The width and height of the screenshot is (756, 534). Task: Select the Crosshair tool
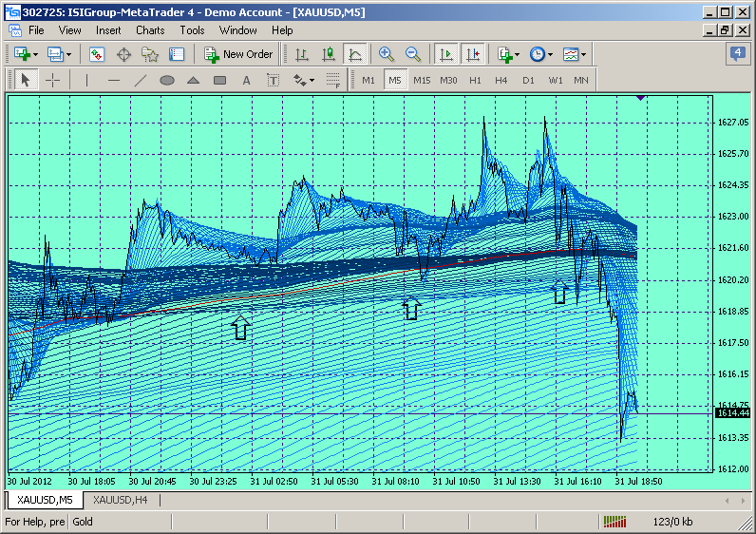pos(52,80)
